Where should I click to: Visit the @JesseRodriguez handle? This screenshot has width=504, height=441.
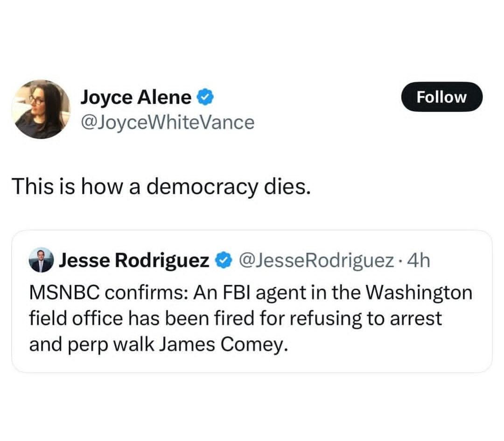click(x=315, y=260)
